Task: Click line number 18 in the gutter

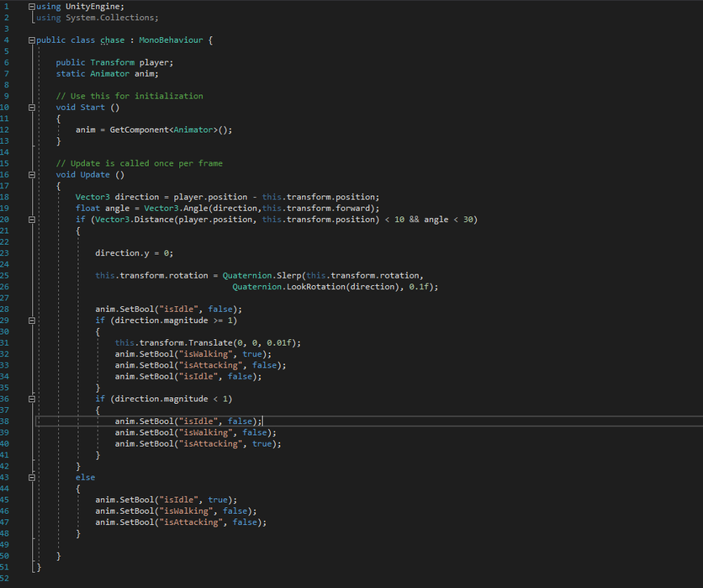Action: click(4, 198)
